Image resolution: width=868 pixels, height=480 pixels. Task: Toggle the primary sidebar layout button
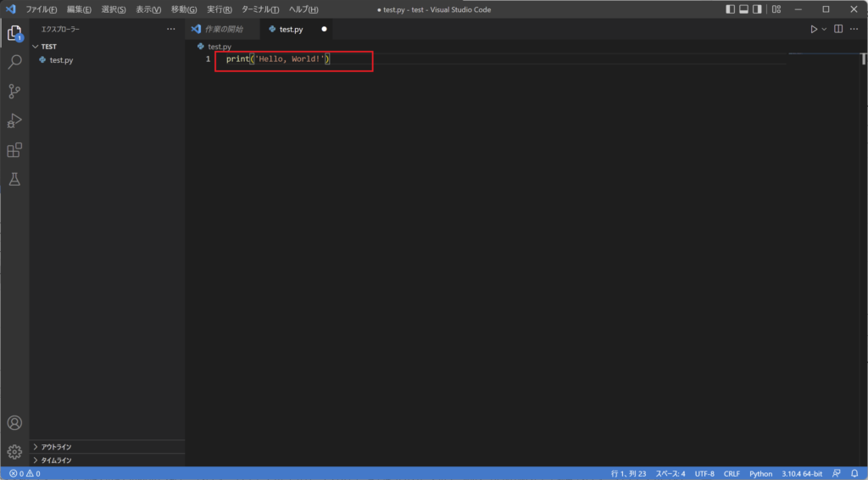pyautogui.click(x=730, y=9)
